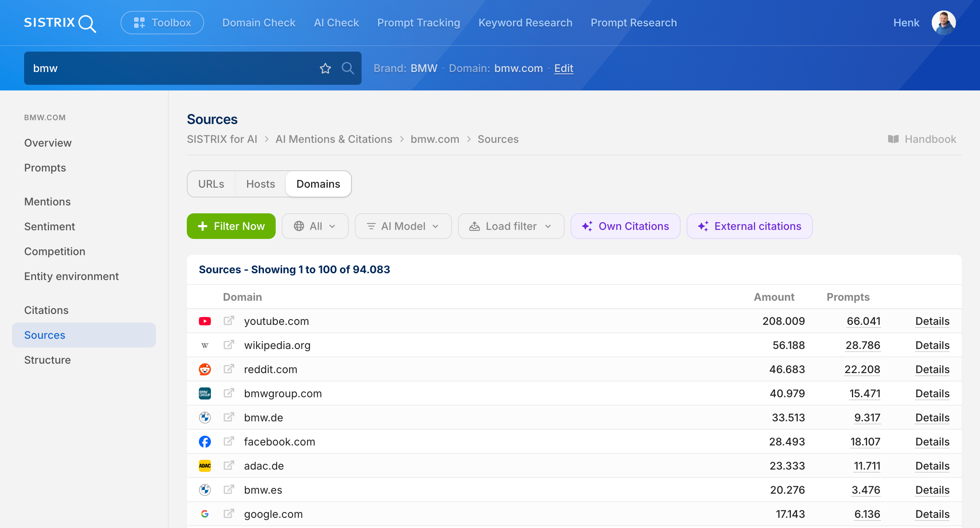Go to Entity environment in sidebar
This screenshot has height=528, width=980.
[71, 276]
